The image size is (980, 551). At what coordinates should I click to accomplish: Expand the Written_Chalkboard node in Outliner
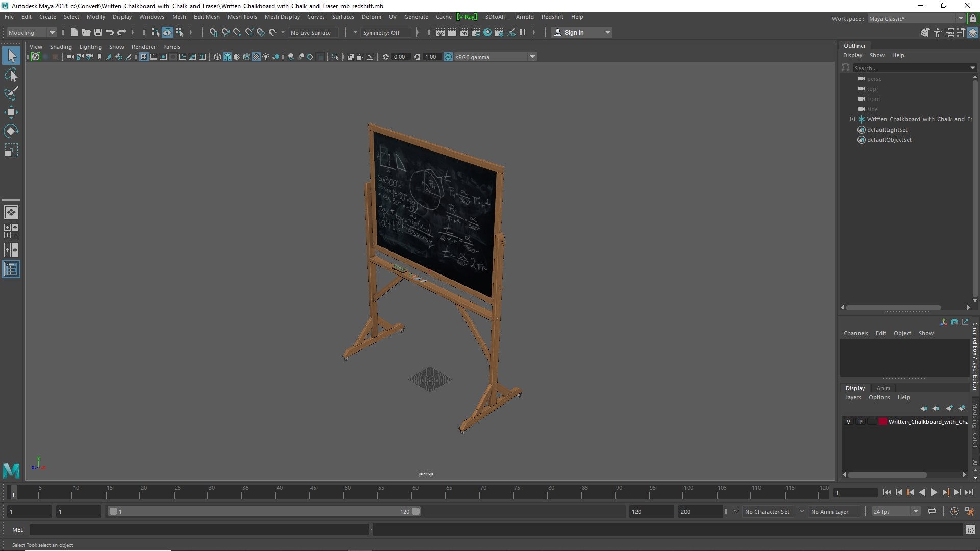(852, 119)
